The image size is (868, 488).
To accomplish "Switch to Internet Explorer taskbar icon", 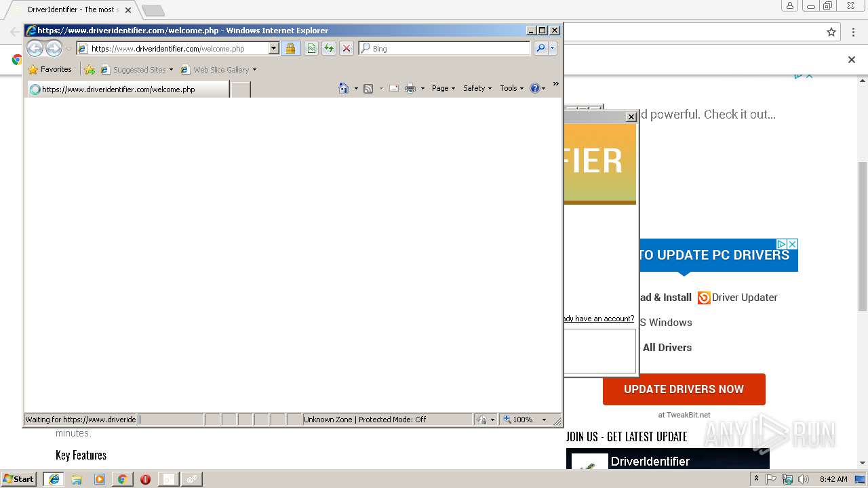I will [54, 479].
